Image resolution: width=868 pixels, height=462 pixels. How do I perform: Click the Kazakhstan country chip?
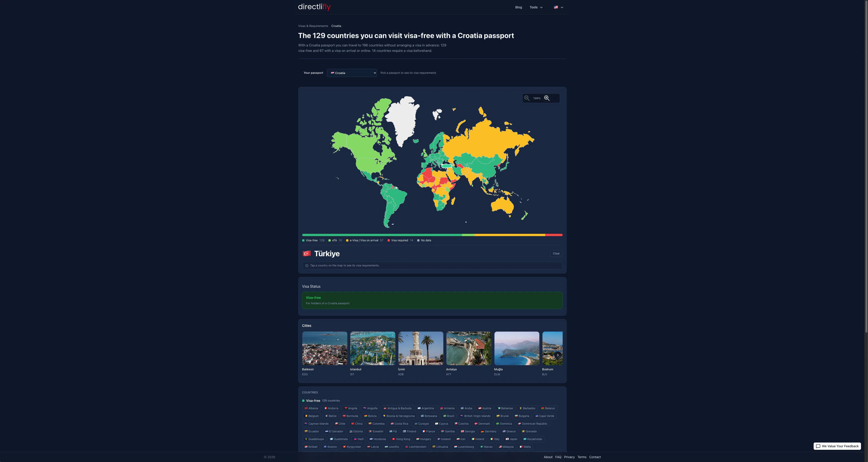532,439
